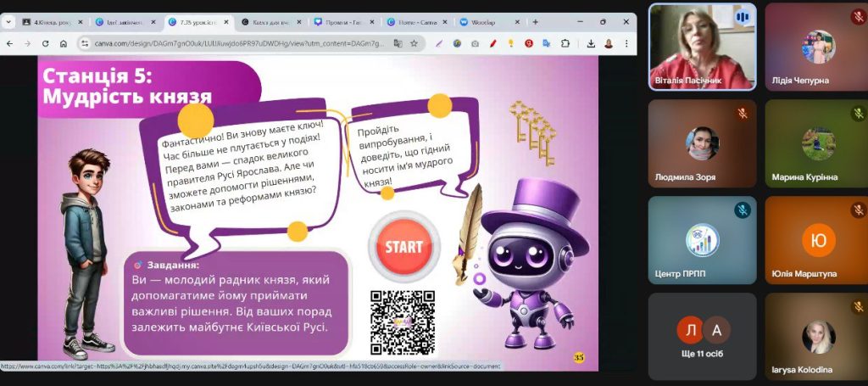Click muted mic icon on Людмила Зоря tile
868x386 pixels.
click(x=743, y=113)
